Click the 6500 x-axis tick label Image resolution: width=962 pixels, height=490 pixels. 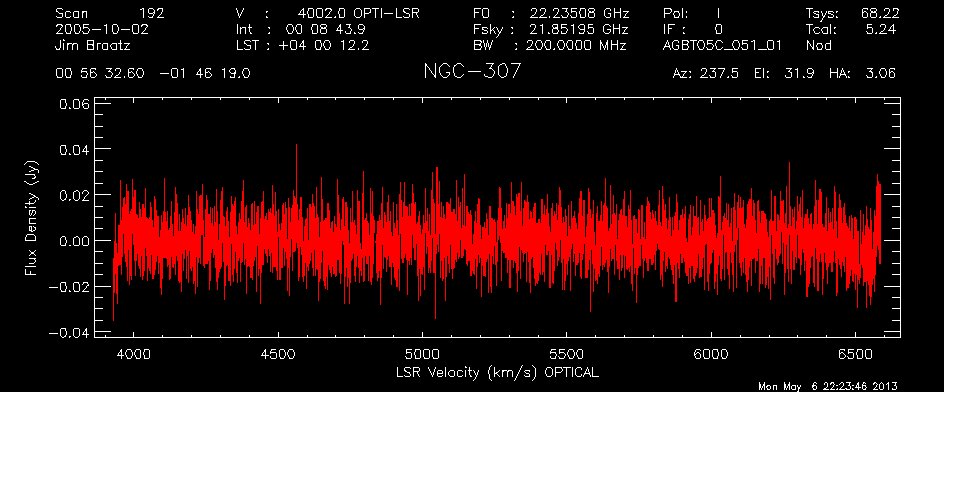(x=855, y=354)
